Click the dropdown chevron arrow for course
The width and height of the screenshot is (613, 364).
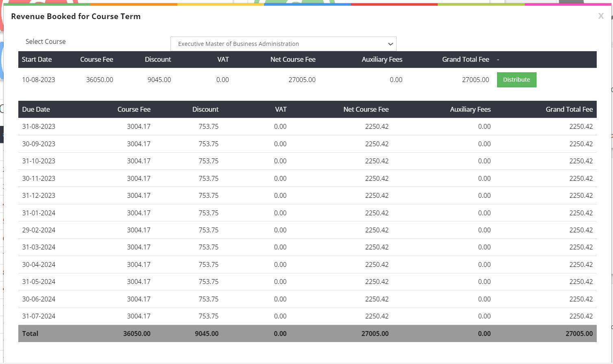coord(390,44)
